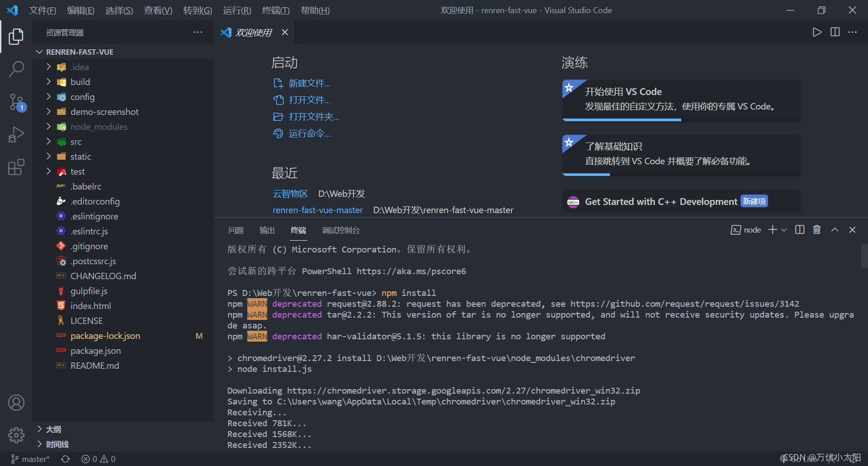Select the 欢迎使用 editor tab

tap(254, 32)
